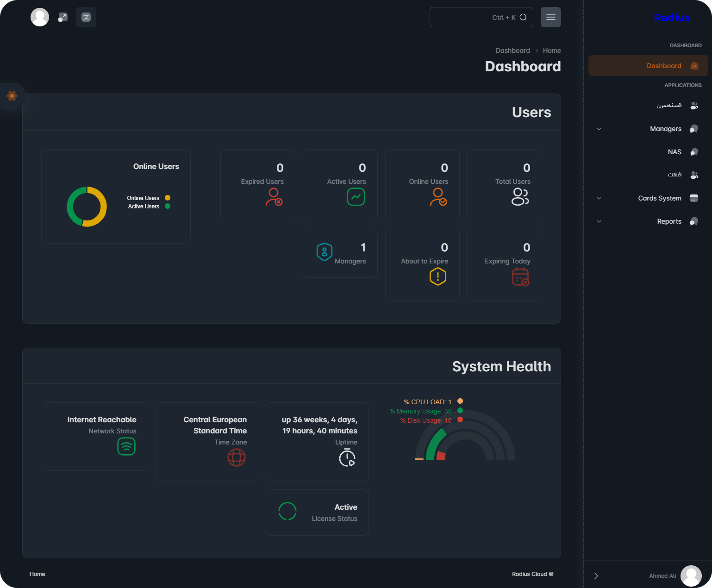712x588 pixels.
Task: Click the License Status circle icon
Action: (287, 511)
